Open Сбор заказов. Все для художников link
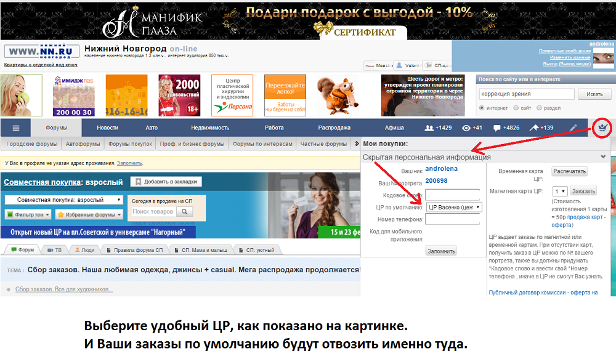 pyautogui.click(x=64, y=289)
